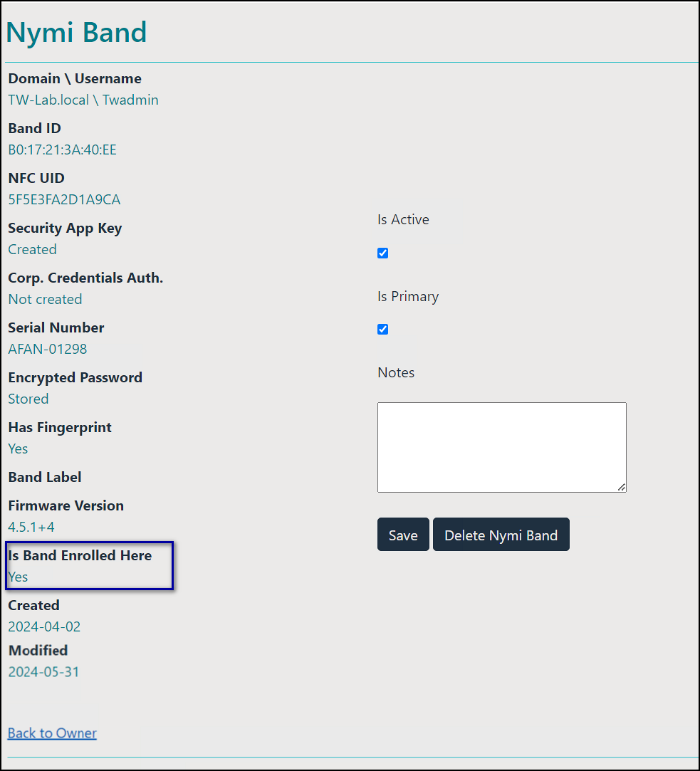Select the TW-Lab.local \ Twadmin username value
Image resolution: width=700 pixels, height=771 pixels.
83,100
